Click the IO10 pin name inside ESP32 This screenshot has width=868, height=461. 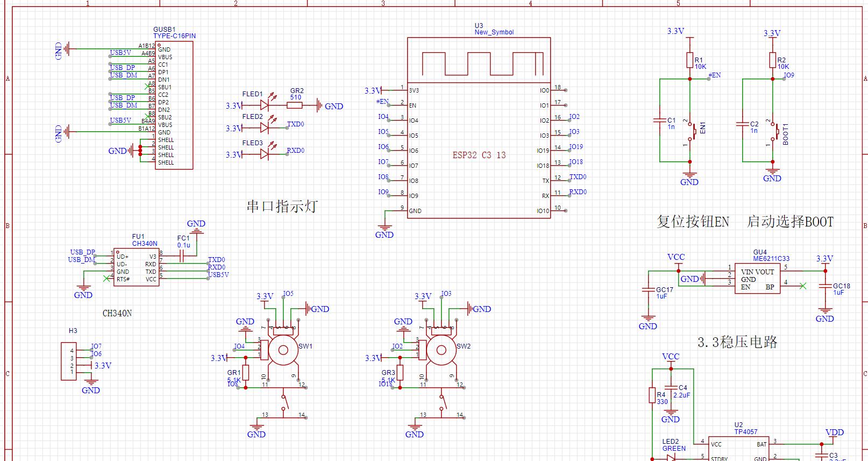coord(543,211)
